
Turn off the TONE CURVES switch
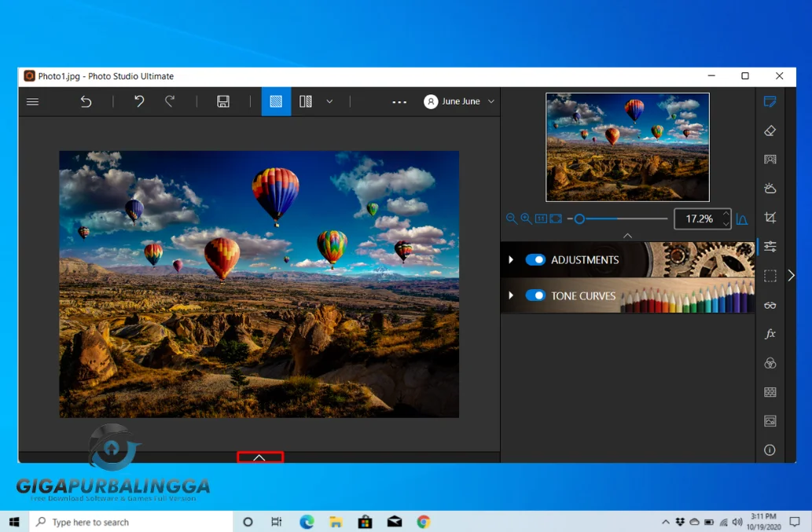tap(536, 295)
